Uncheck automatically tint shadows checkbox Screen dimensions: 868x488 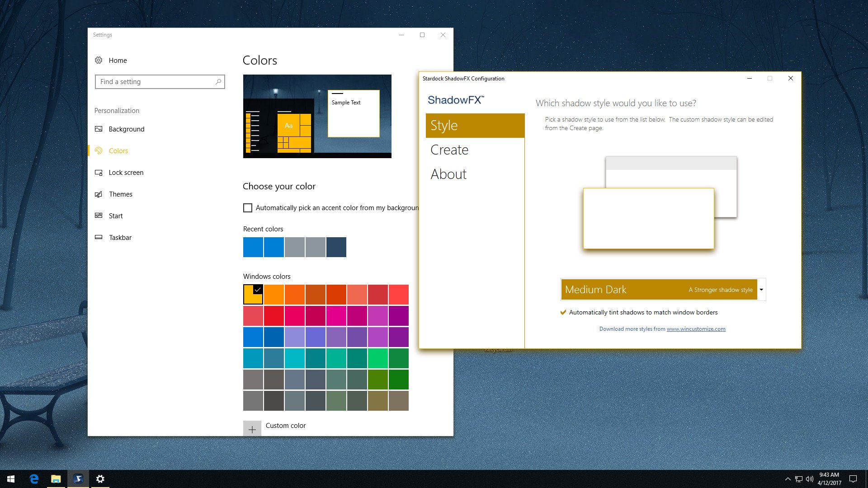pos(563,312)
